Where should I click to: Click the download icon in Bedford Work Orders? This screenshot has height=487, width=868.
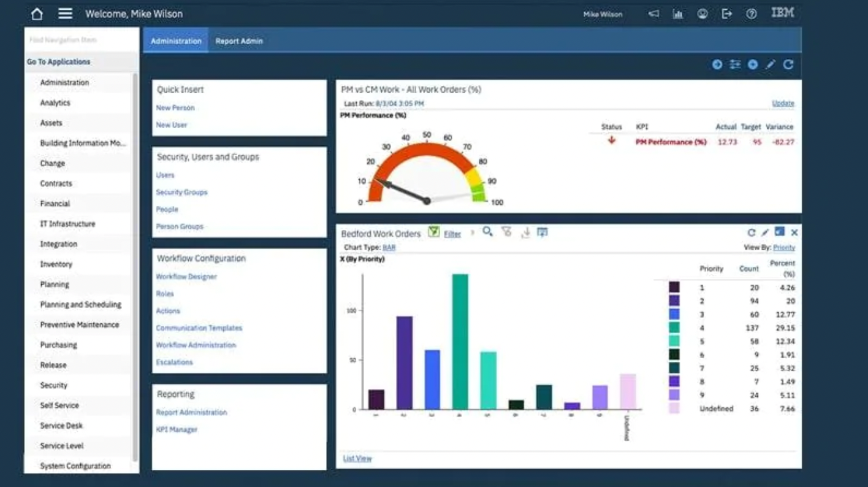[x=525, y=232]
